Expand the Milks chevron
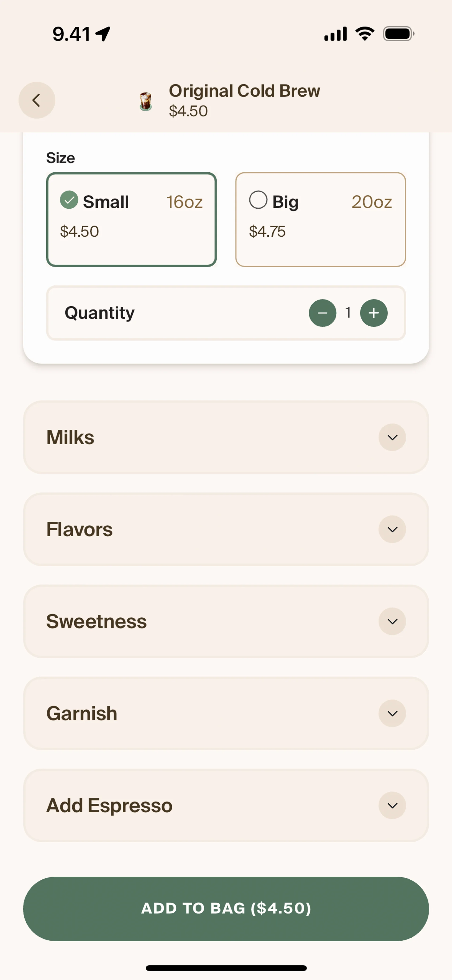This screenshot has width=452, height=980. (x=392, y=437)
